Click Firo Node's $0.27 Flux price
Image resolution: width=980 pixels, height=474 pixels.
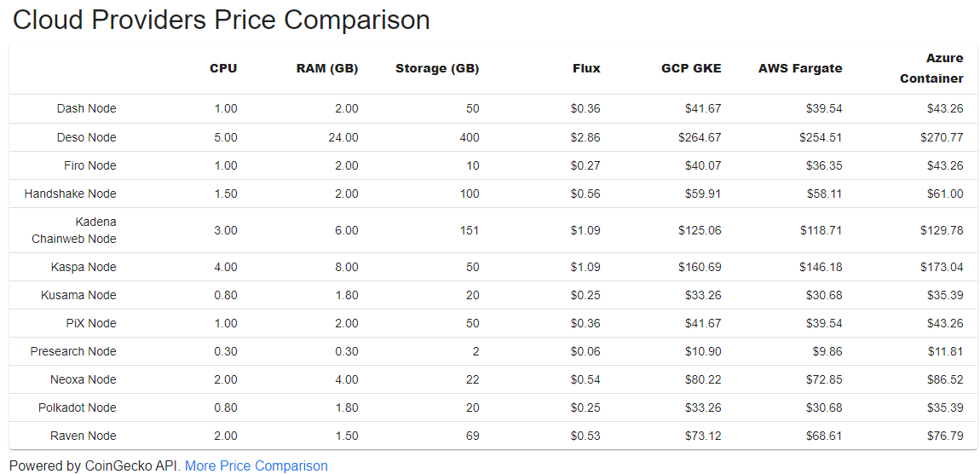(x=585, y=165)
